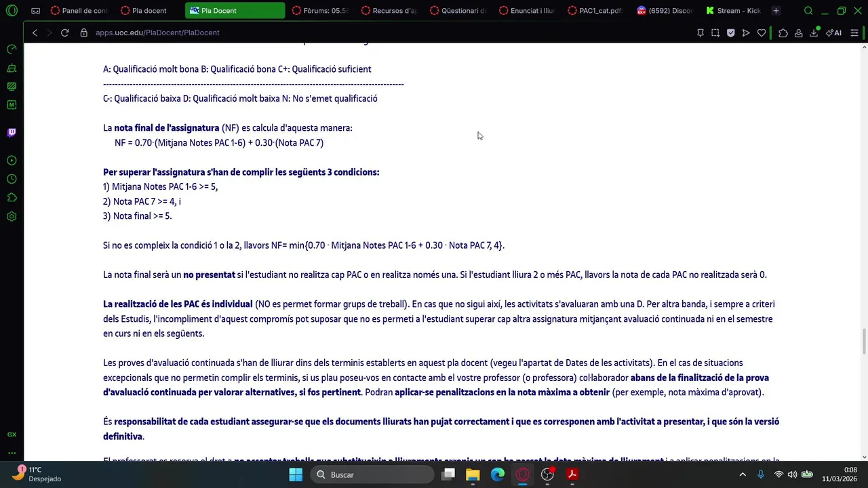Click the site padlock security icon
The width and height of the screenshot is (868, 488).
click(83, 33)
